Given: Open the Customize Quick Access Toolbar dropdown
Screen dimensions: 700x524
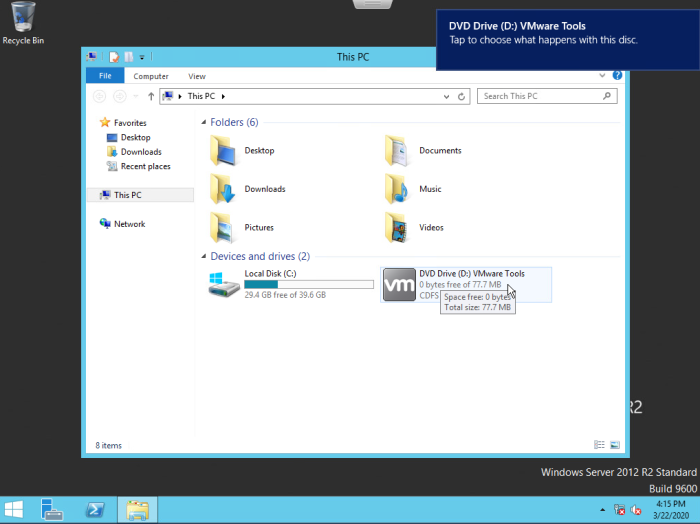Looking at the screenshot, I should coord(142,57).
